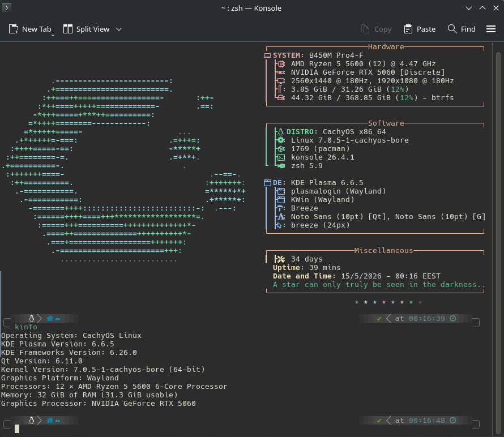Open the New Tab profile dropdown arrow

tap(53, 35)
